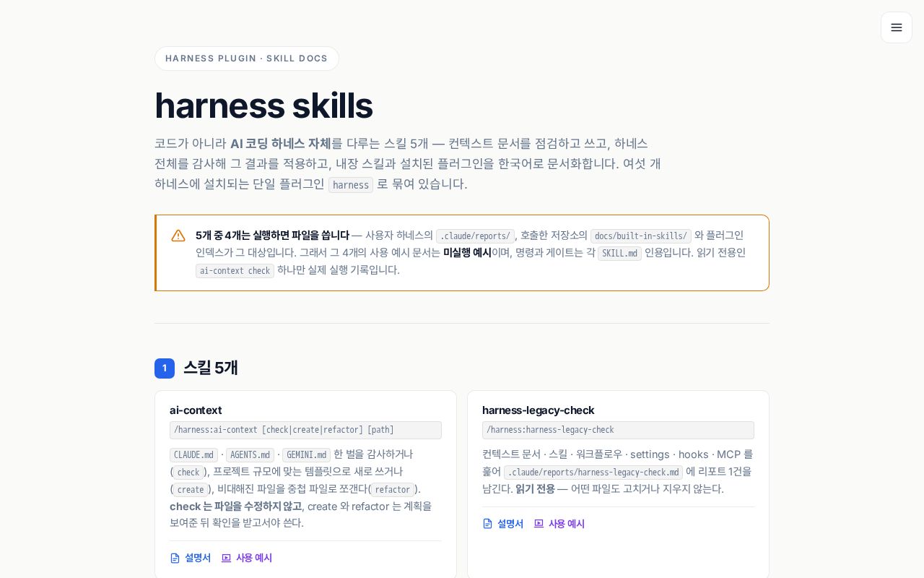Click the 'ai-context check' code chip
The width and height of the screenshot is (924, 578).
[x=235, y=271]
